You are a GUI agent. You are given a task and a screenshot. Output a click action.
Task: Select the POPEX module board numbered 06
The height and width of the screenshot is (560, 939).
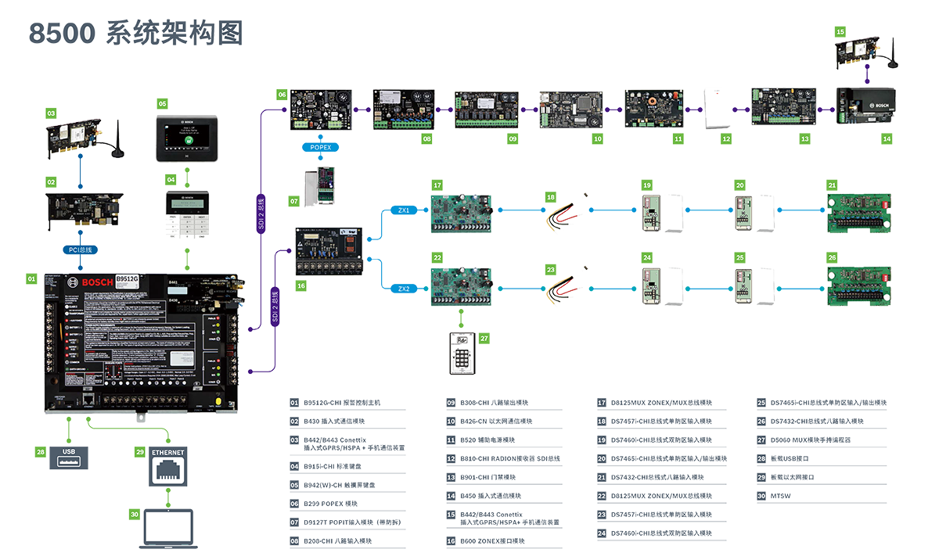click(x=321, y=110)
